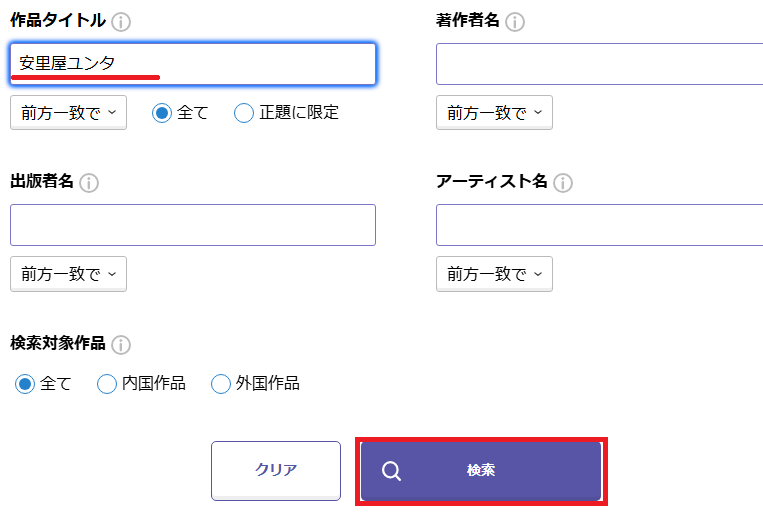
Task: Show info for 検索対象作品
Action: [121, 344]
